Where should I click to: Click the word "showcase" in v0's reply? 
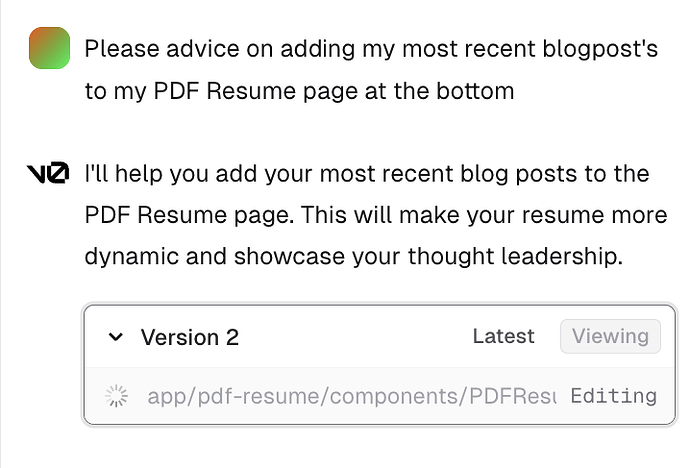(x=289, y=256)
